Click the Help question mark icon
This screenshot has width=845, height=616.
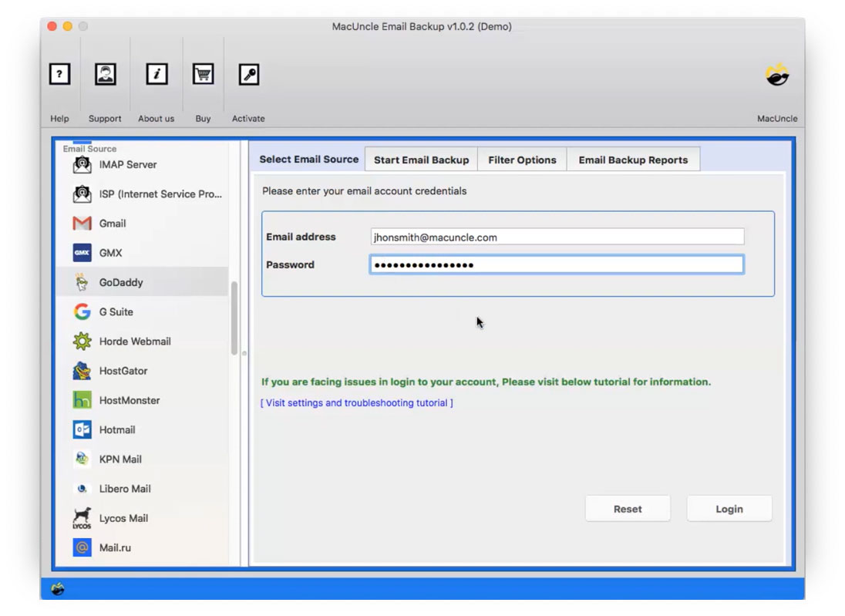click(x=59, y=74)
